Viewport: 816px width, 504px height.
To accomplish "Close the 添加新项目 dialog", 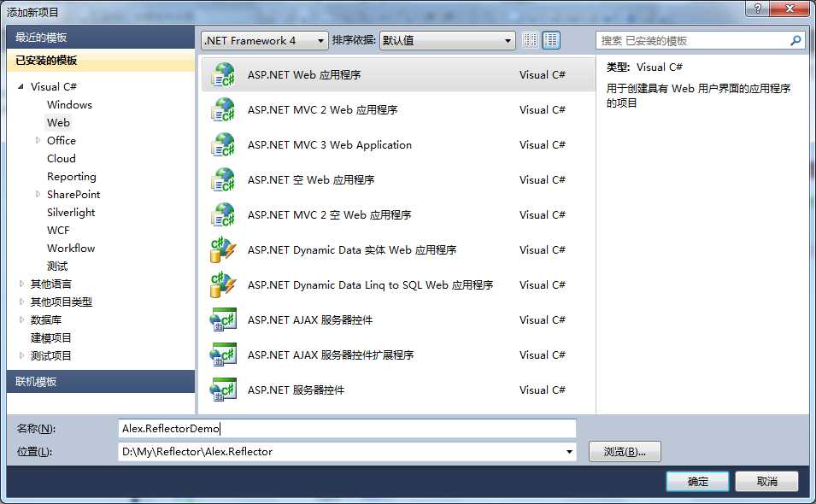I will tap(790, 9).
